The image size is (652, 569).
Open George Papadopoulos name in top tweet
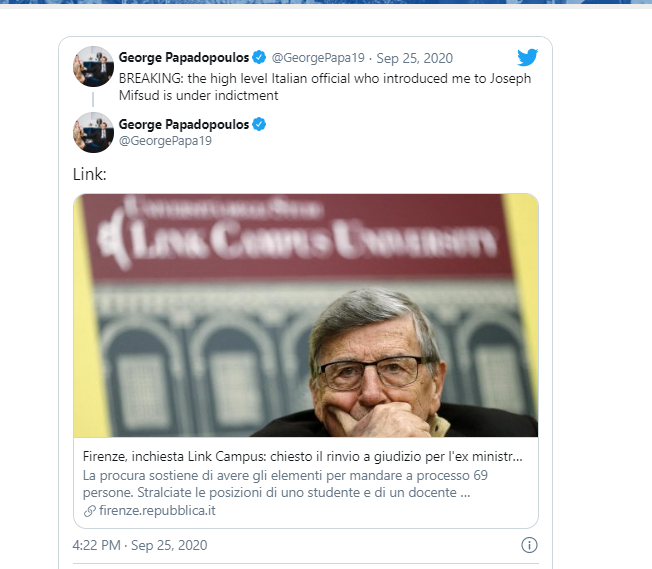(x=183, y=57)
